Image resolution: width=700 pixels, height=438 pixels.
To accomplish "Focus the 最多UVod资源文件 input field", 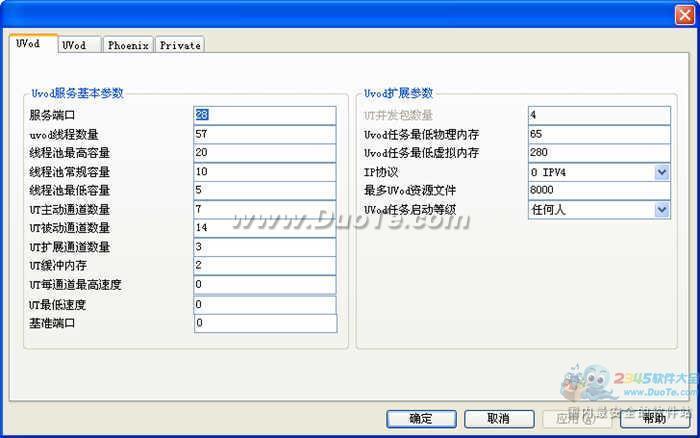I will (x=598, y=190).
